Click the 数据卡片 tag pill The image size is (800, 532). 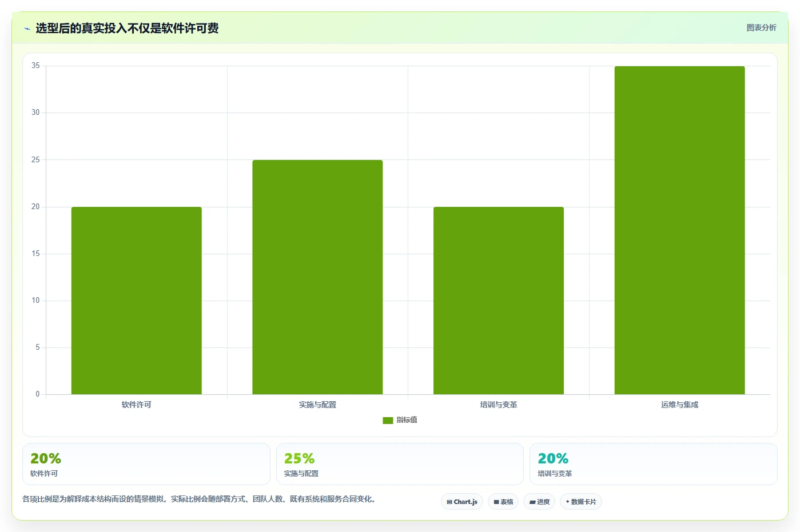tap(581, 502)
